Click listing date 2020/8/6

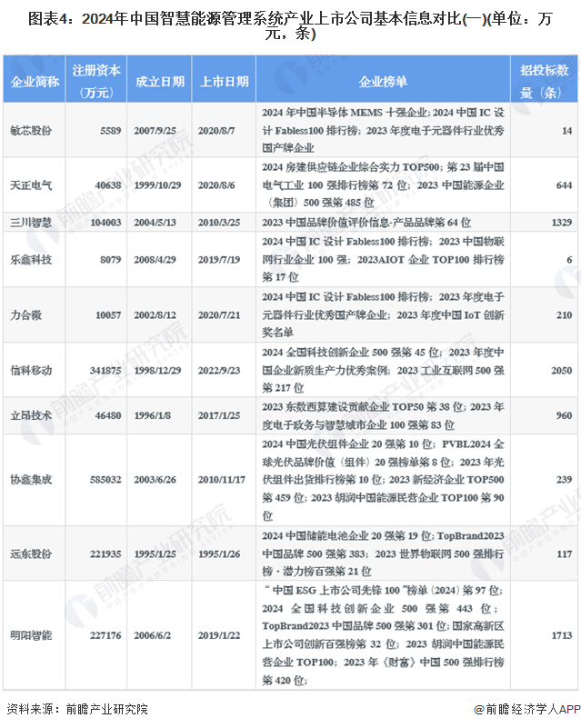[x=216, y=185]
